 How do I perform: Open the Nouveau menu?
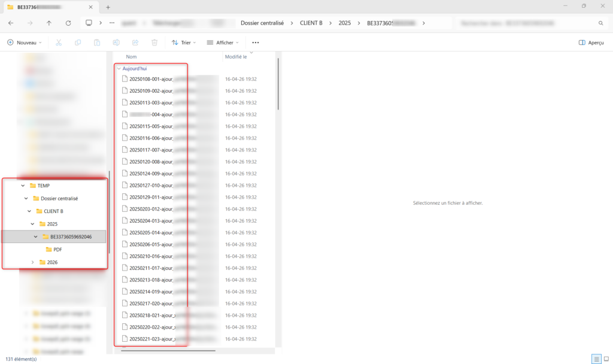click(x=25, y=43)
